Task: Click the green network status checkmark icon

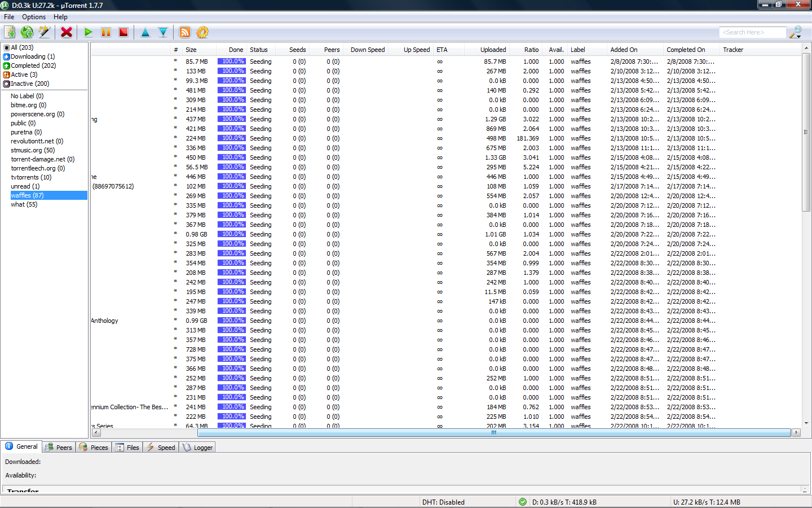Action: tap(523, 502)
